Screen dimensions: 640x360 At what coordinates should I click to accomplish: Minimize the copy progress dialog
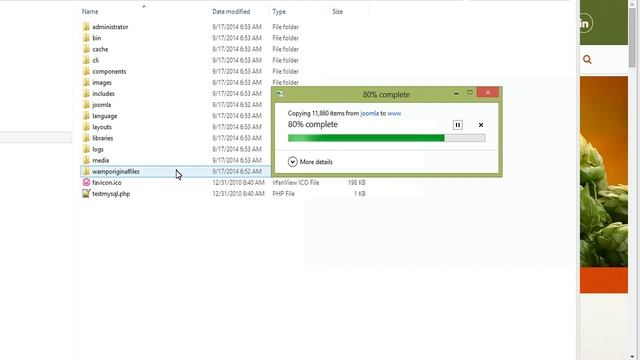point(456,93)
